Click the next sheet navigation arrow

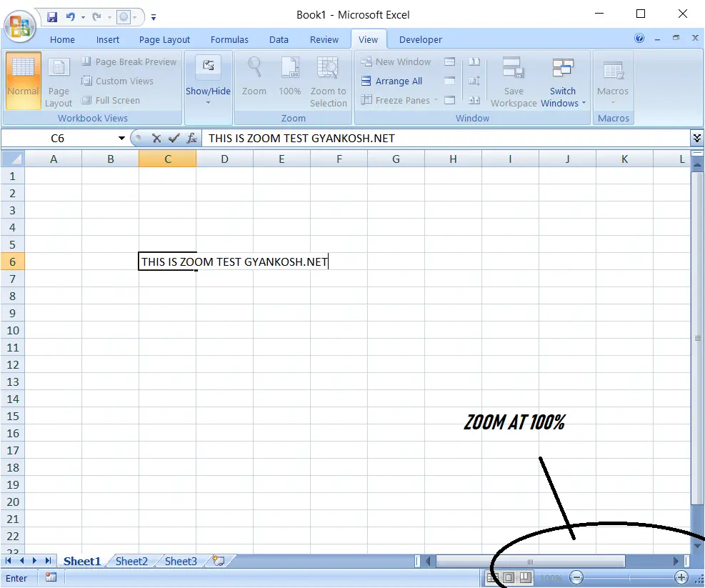click(x=34, y=561)
